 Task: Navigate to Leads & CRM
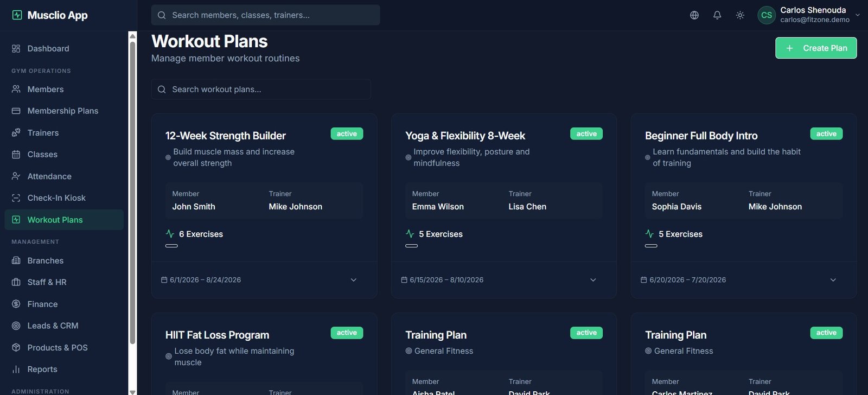(64, 326)
